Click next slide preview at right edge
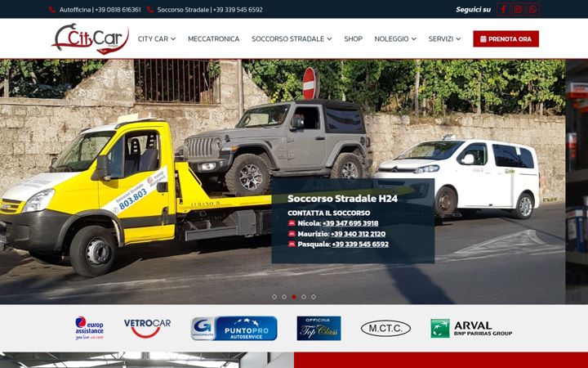 pyautogui.click(x=577, y=182)
